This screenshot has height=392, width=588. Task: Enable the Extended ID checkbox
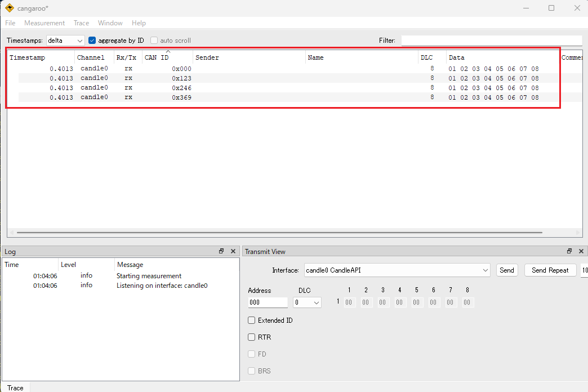pos(252,320)
